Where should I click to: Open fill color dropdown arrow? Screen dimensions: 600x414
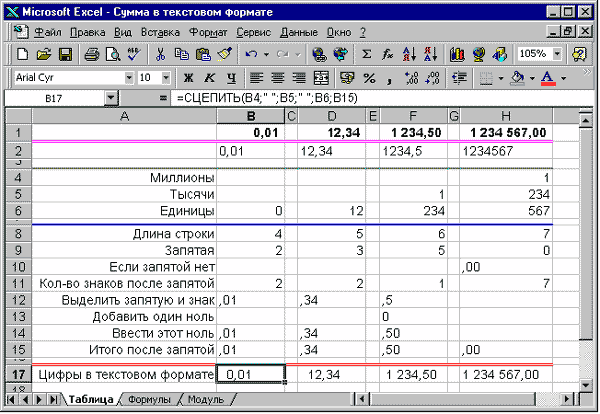[532, 78]
